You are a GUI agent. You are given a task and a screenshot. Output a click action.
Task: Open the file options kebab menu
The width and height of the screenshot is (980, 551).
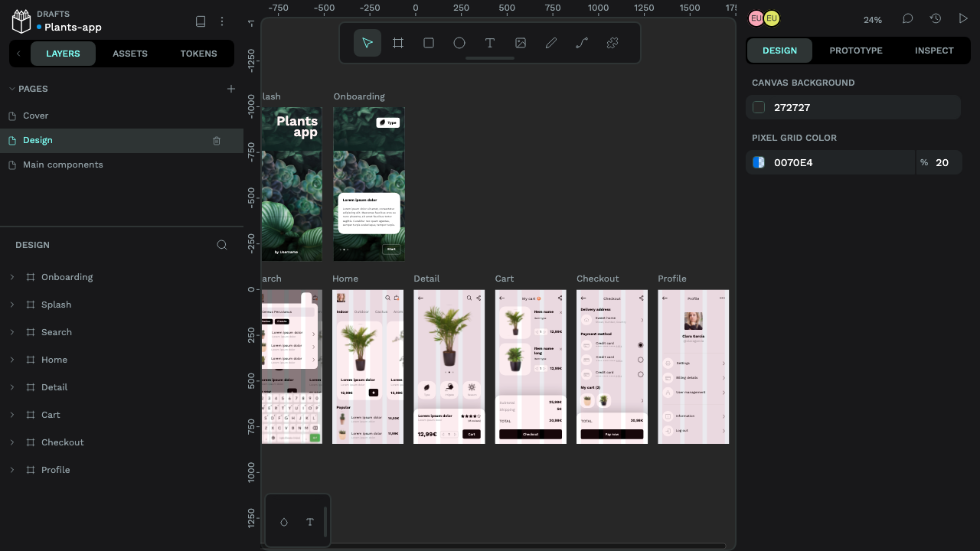point(222,21)
